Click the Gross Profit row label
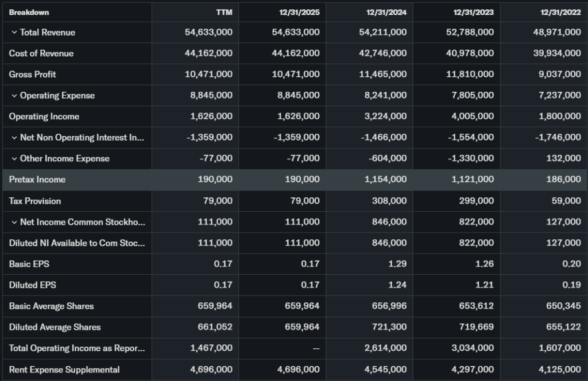 pyautogui.click(x=32, y=75)
